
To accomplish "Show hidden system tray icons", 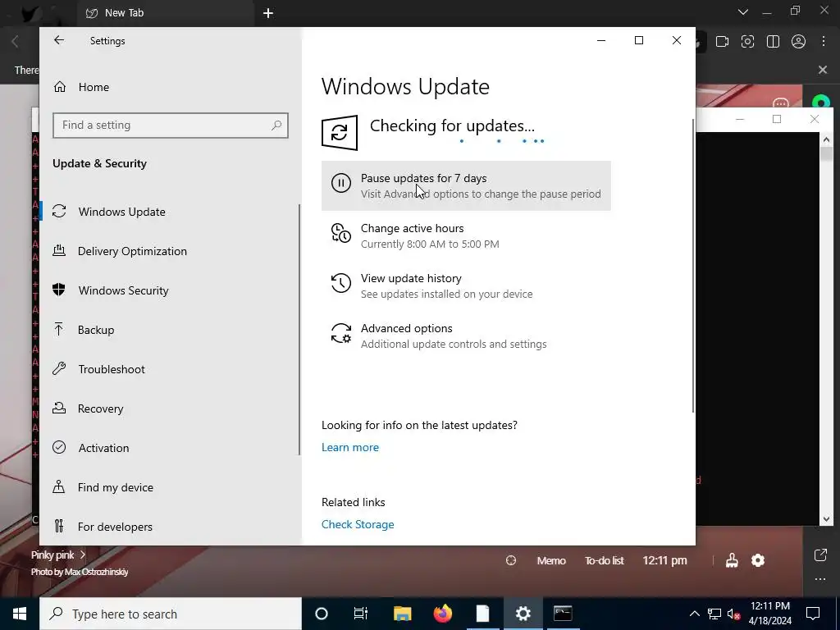I will [x=694, y=614].
